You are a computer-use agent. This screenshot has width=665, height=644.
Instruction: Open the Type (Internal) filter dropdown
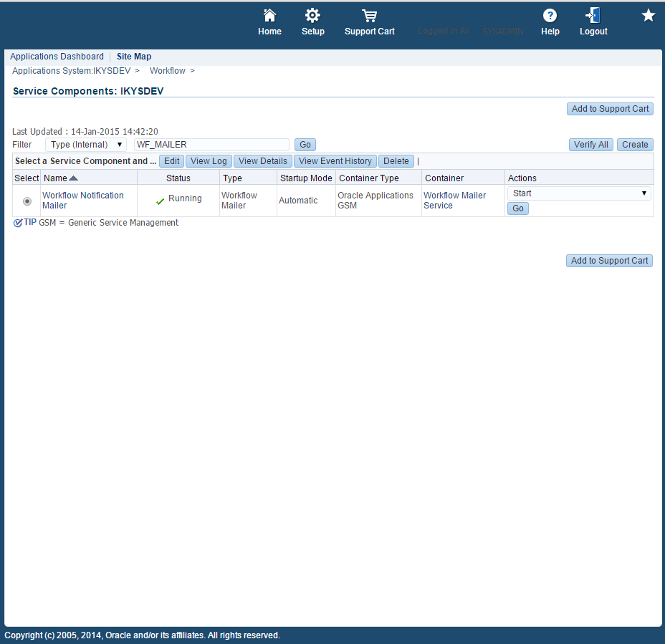(x=85, y=145)
